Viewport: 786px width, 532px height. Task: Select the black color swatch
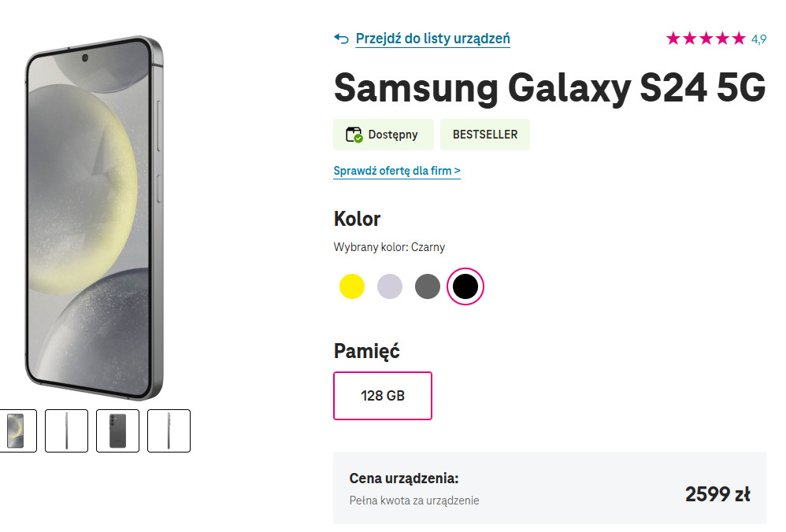tap(465, 286)
